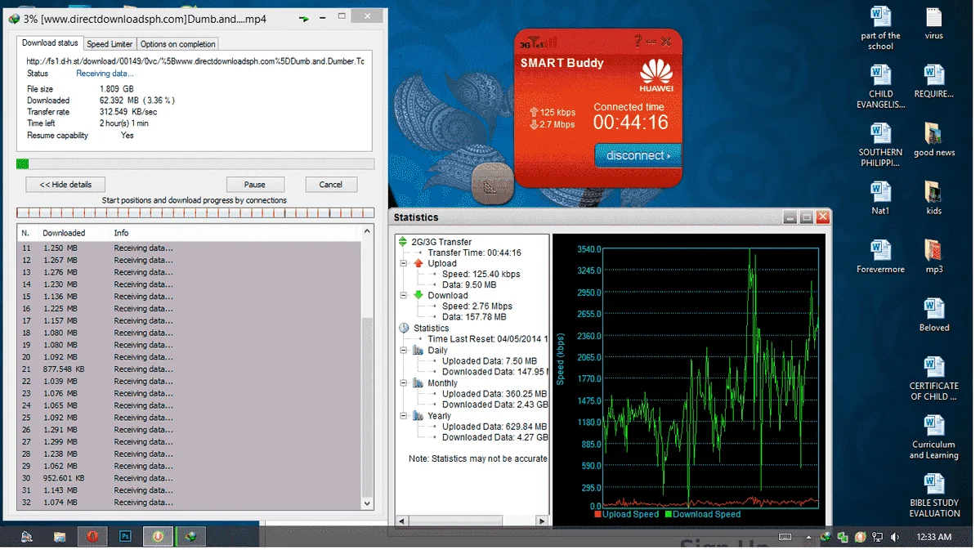Image resolution: width=980 pixels, height=550 pixels.
Task: Click the Transfer Time: 00:44:16 entry
Action: [474, 253]
